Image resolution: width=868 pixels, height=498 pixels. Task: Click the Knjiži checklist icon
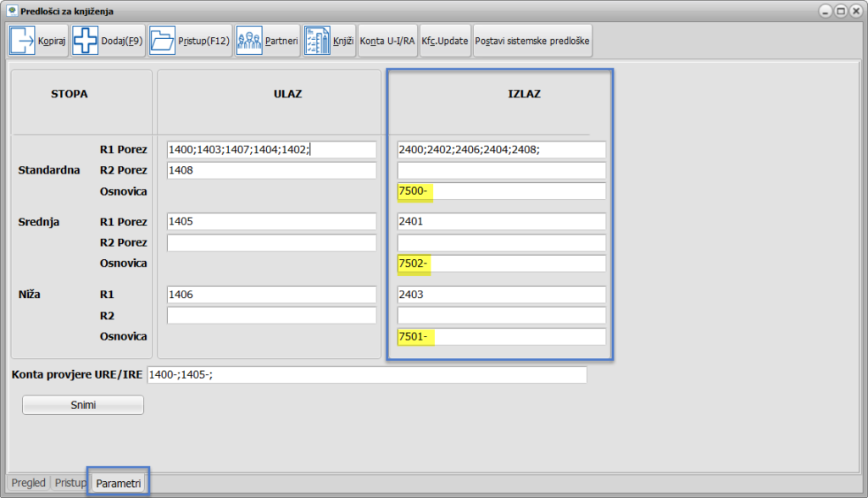coord(317,41)
